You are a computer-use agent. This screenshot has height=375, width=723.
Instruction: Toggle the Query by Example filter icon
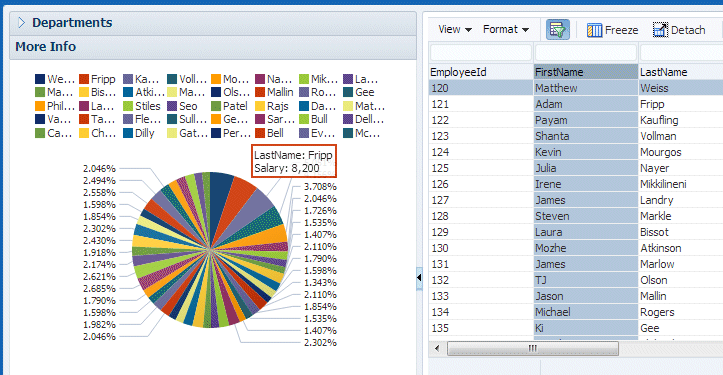(x=558, y=30)
